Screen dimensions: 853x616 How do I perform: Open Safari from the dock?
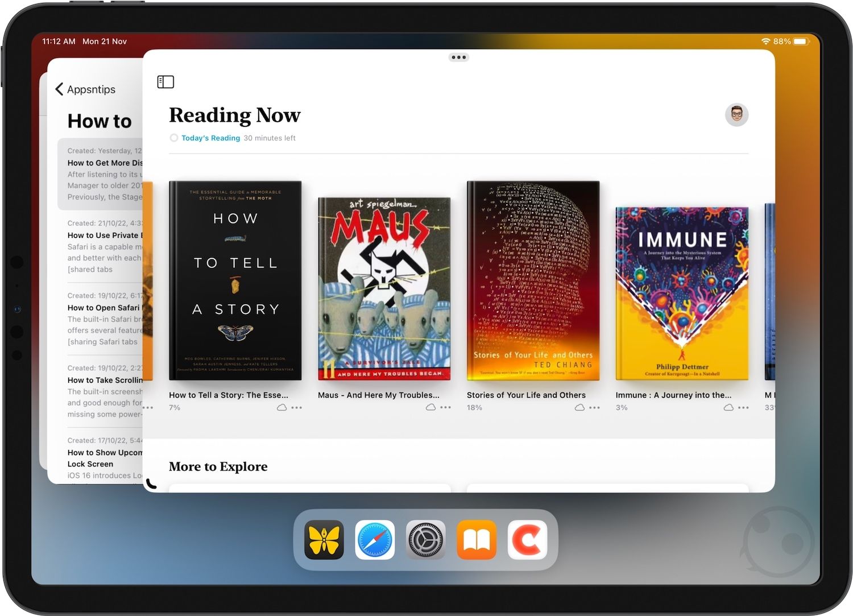tap(375, 540)
